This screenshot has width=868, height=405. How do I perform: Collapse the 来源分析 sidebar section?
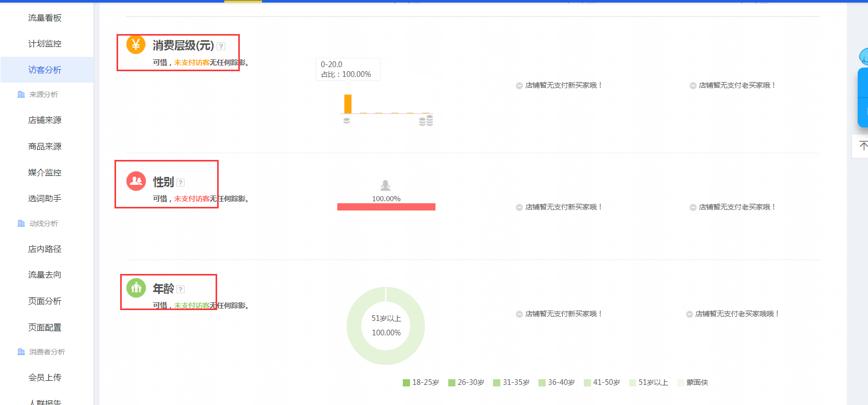coord(43,94)
